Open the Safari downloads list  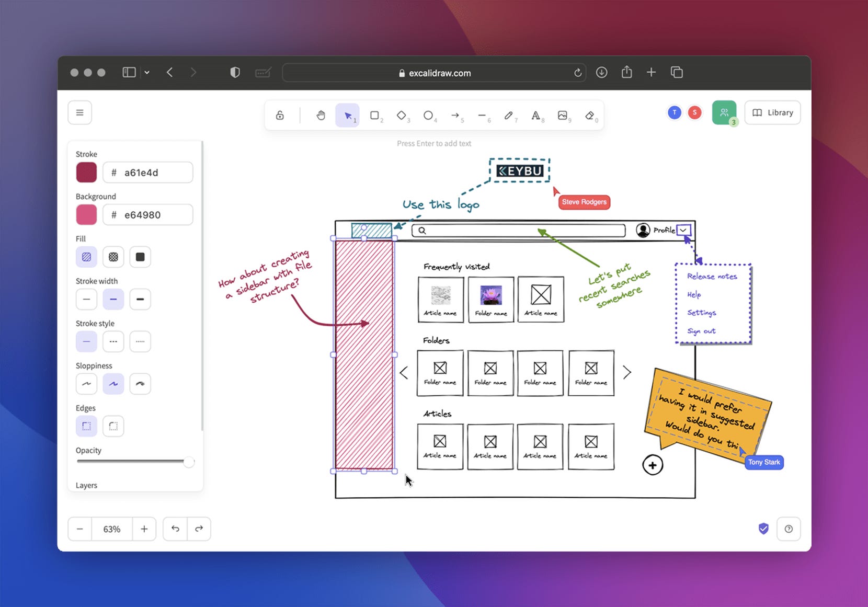click(602, 72)
